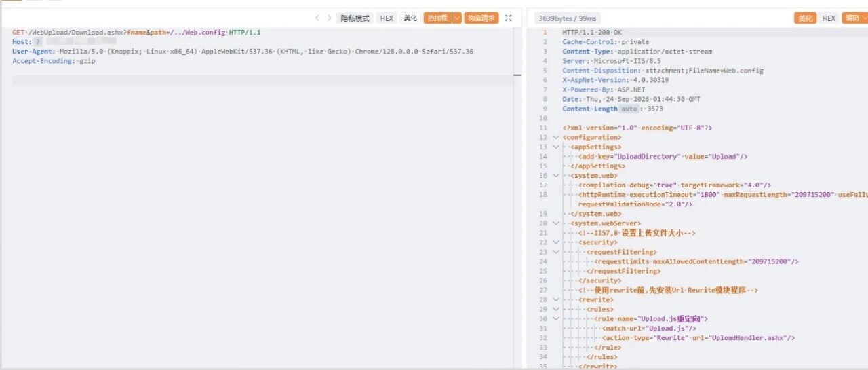The width and height of the screenshot is (868, 370).
Task: Click the UploadDirectory add key line
Action: (x=663, y=156)
